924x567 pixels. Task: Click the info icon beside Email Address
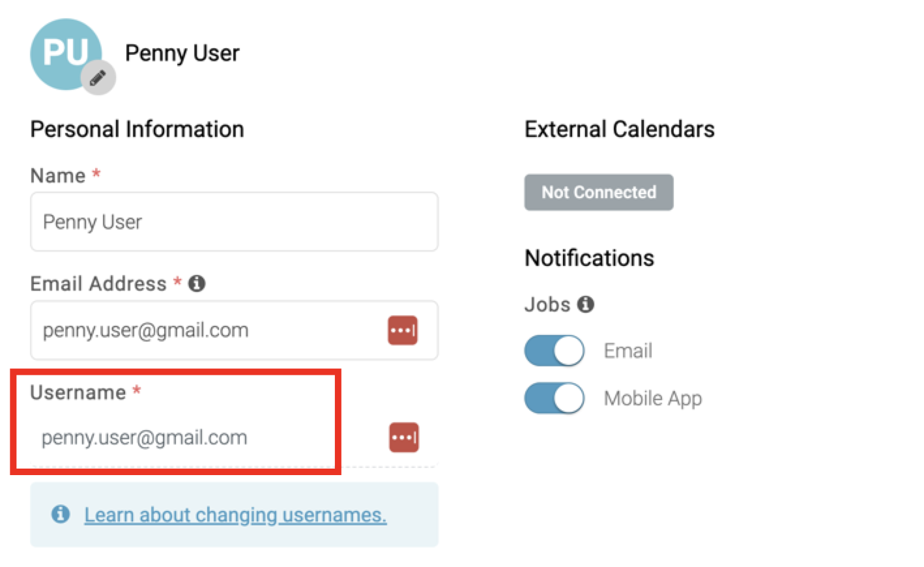[197, 283]
